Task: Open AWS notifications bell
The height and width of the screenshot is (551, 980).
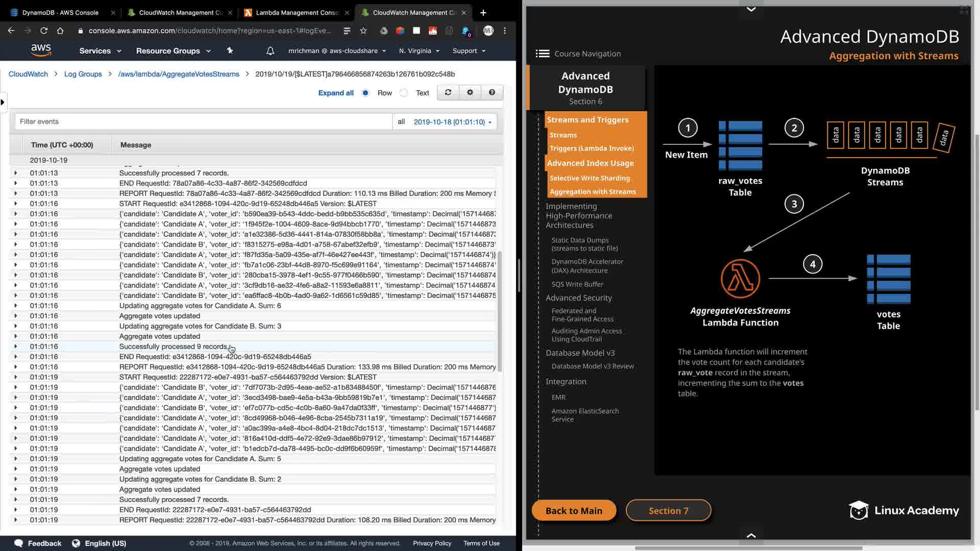Action: pyautogui.click(x=271, y=51)
